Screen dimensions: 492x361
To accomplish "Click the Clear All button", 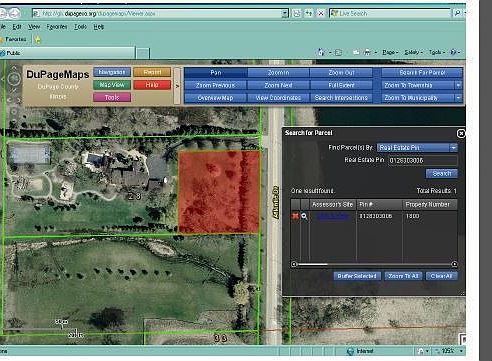I will [x=441, y=276].
